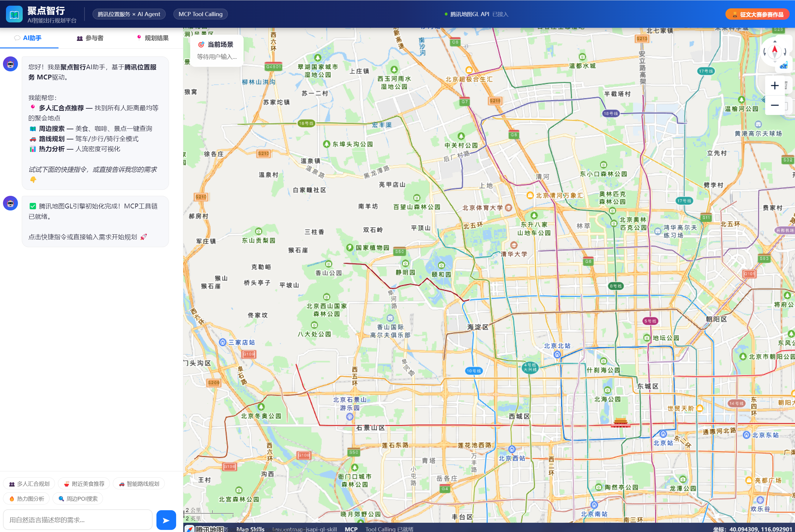Open the 规划结果 tab

153,38
